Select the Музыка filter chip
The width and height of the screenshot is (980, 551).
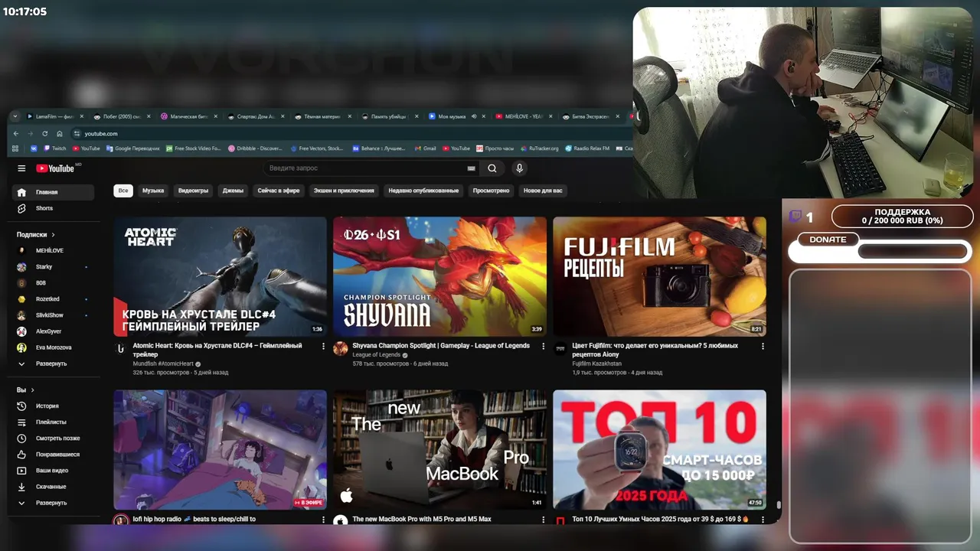(153, 191)
